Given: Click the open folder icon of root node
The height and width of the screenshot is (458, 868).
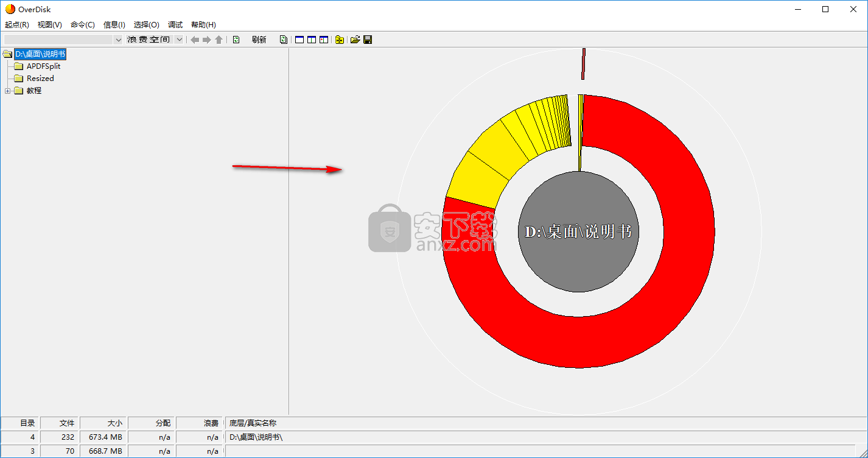Looking at the screenshot, I should coord(7,54).
